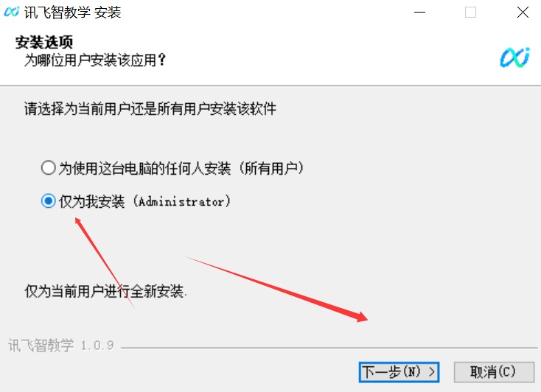
Task: Abort setup with the 取消(C) button
Action: click(x=494, y=372)
